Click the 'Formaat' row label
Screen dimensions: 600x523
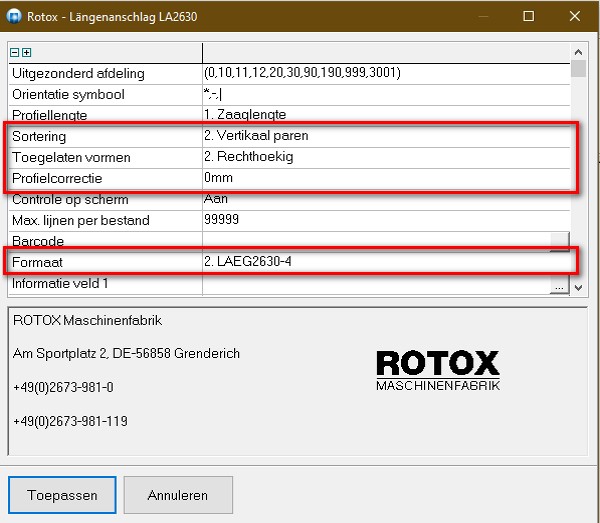37,262
